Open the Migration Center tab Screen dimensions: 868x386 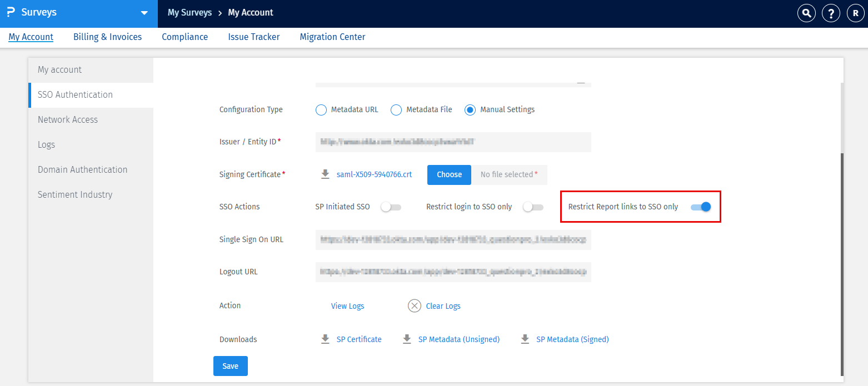click(x=332, y=37)
